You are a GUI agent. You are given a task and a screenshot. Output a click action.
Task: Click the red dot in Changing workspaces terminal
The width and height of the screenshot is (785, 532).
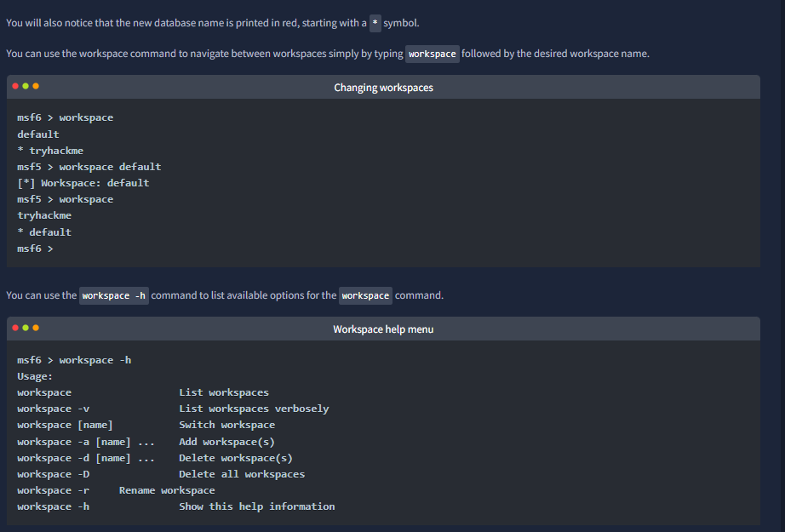(15, 86)
